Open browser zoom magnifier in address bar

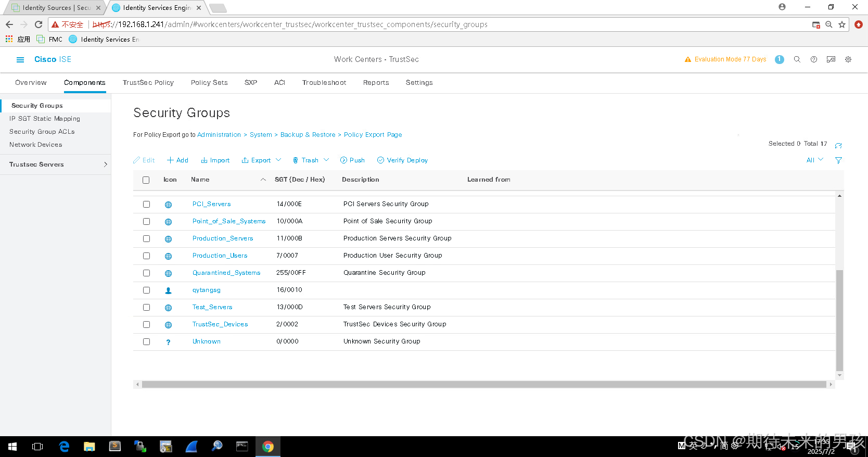click(x=829, y=24)
